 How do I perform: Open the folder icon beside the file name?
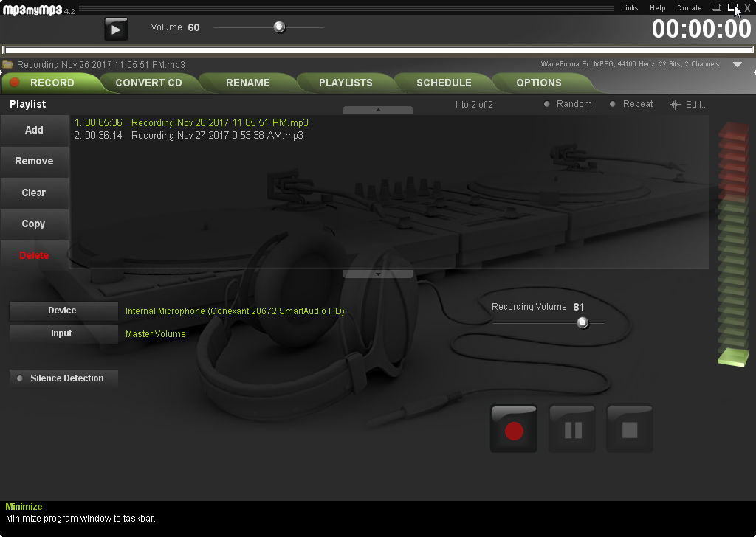[x=7, y=64]
